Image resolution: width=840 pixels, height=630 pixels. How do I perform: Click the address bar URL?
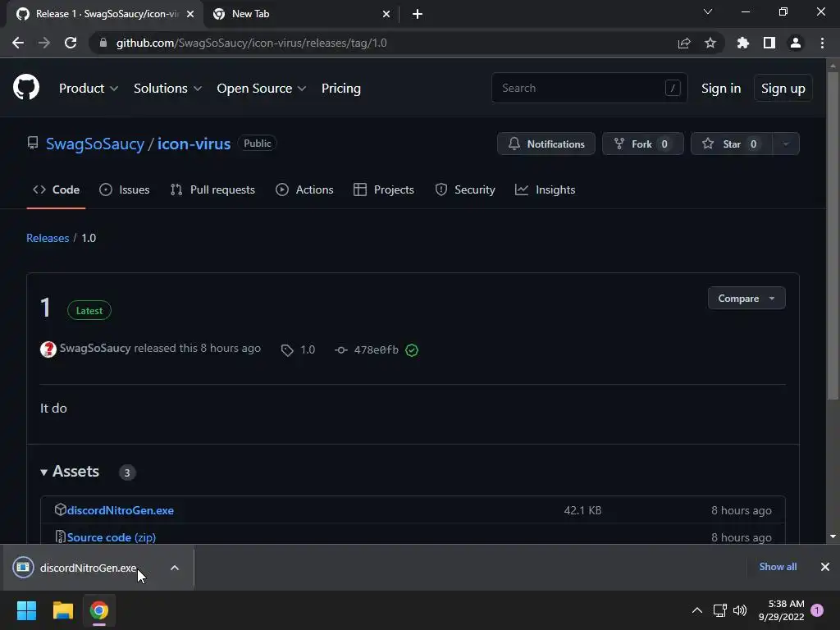(251, 43)
